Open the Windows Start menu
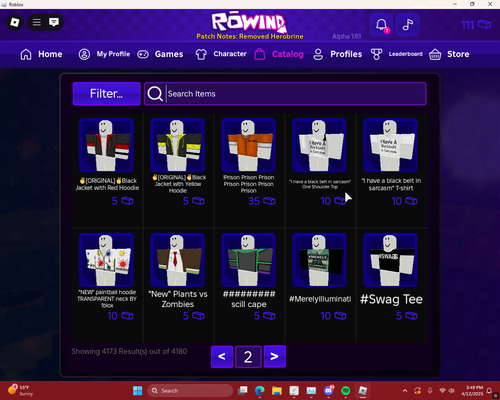Viewport: 500px width, 400px height. pos(137,391)
